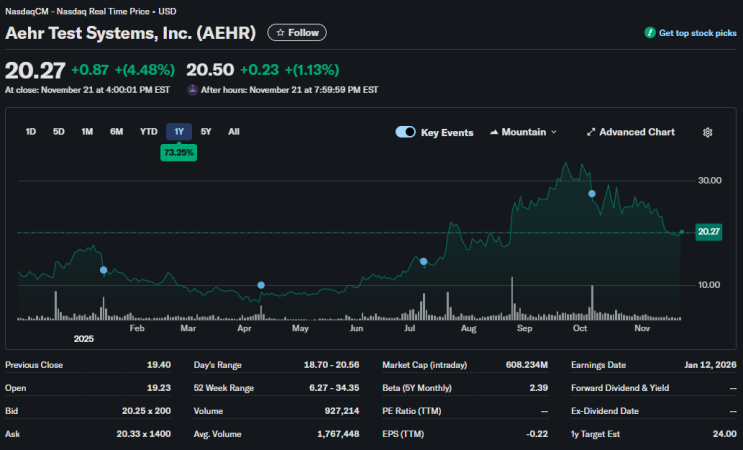The height and width of the screenshot is (450, 743).
Task: Select the October key event dot
Action: (592, 194)
